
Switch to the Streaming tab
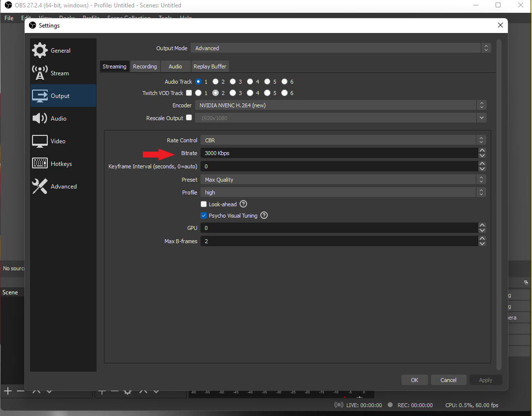coord(114,66)
